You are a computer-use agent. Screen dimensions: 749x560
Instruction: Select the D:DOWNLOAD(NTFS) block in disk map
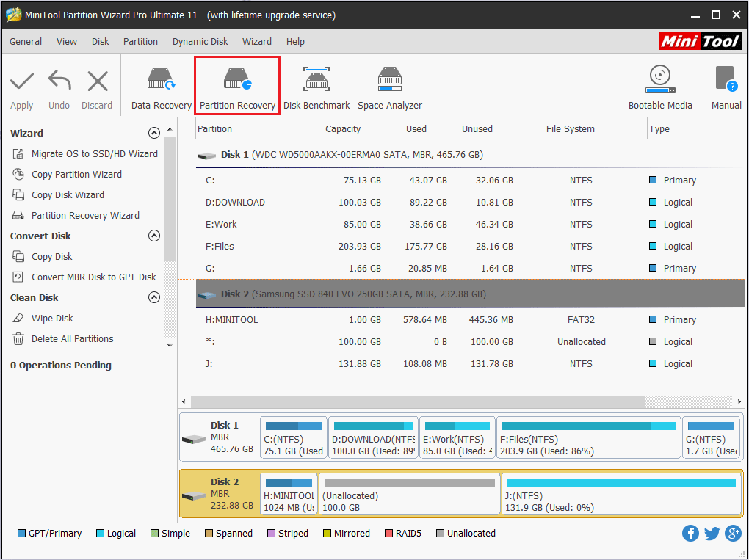373,437
